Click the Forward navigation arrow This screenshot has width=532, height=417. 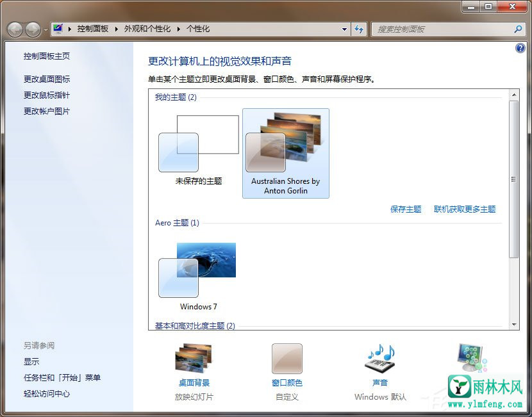point(33,30)
